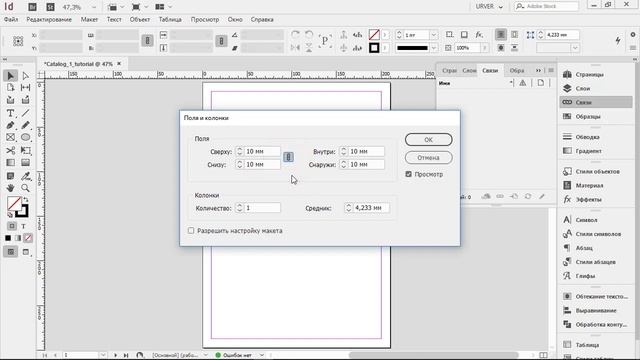Screen dimensions: 640x360
Task: Switch to Normal view mode button
Action: point(11,251)
